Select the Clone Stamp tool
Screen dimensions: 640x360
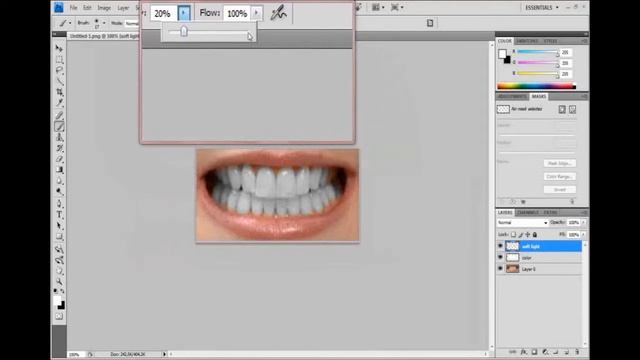[60, 138]
